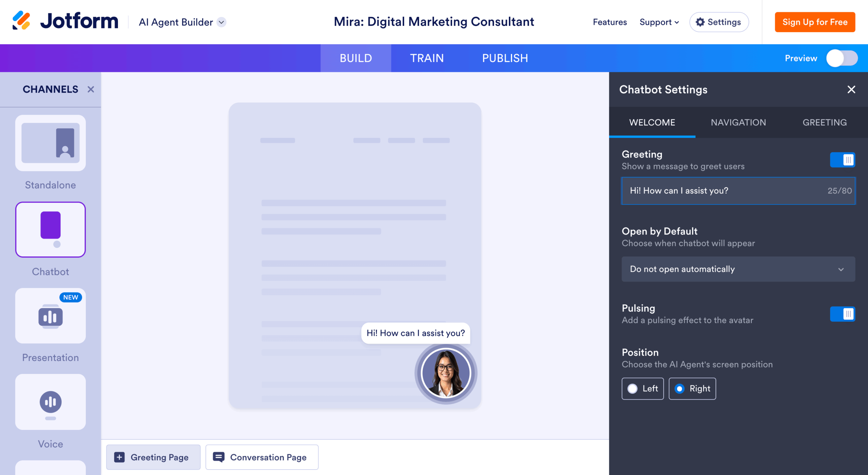Expand the Support menu
The image size is (868, 475).
pyautogui.click(x=659, y=22)
